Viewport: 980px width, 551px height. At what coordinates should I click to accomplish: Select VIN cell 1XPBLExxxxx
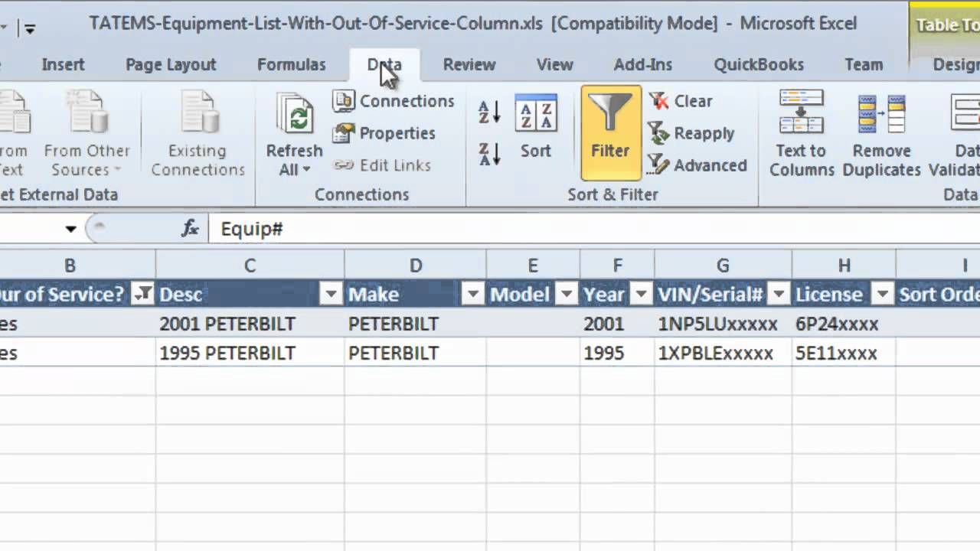(723, 353)
